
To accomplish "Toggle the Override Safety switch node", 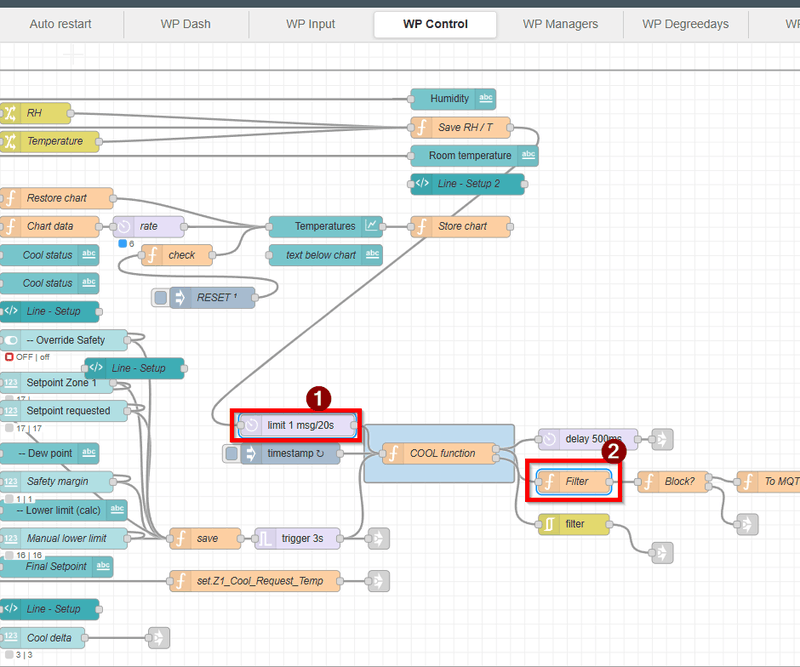I will [x=12, y=340].
